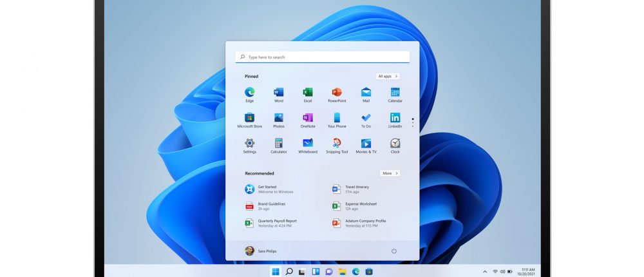Show hidden system tray icons chevron
Screen dimensions: 644x277
pyautogui.click(x=485, y=271)
